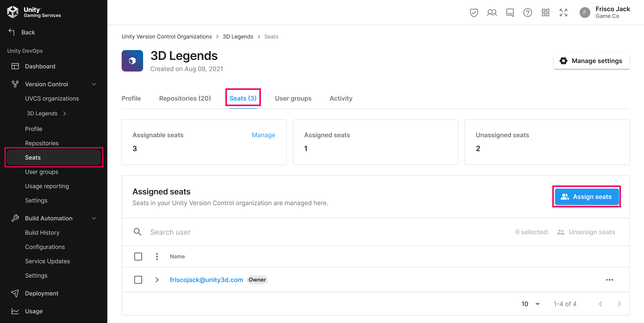Viewport: 644px width, 323px height.
Task: Expand the friscojack user row chevron
Action: click(x=157, y=280)
